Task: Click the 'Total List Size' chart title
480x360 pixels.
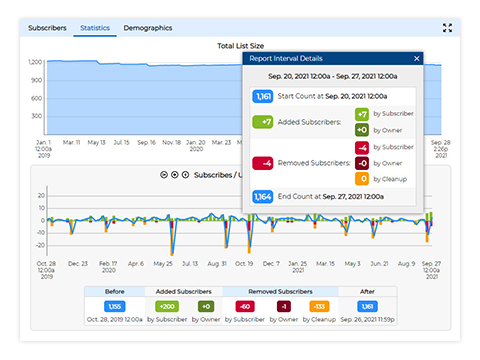Action: pos(240,46)
